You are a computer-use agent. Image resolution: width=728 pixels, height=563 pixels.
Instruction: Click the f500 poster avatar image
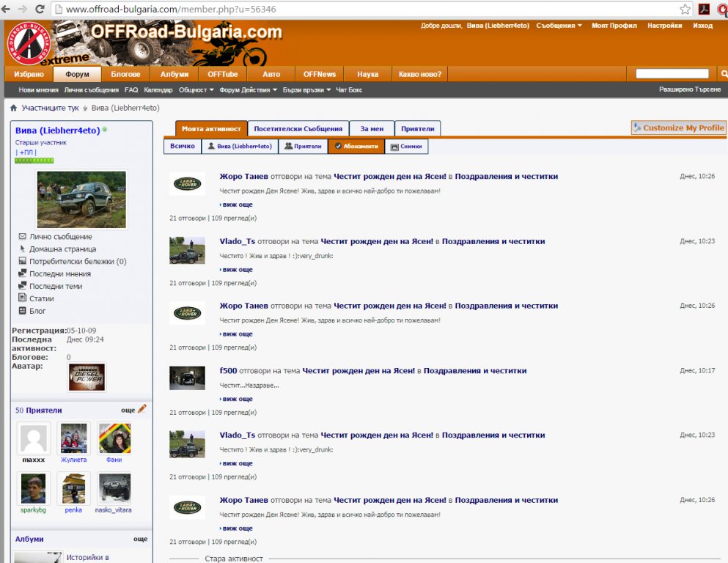click(x=187, y=378)
